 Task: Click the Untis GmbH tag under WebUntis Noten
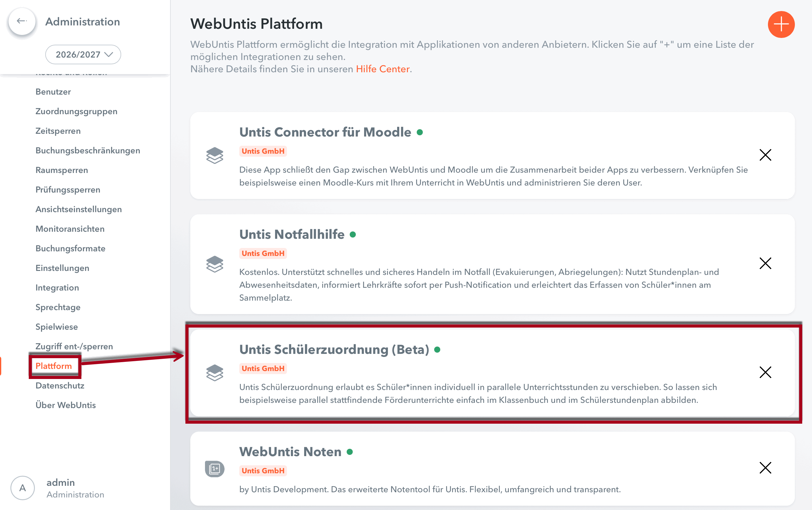(263, 471)
